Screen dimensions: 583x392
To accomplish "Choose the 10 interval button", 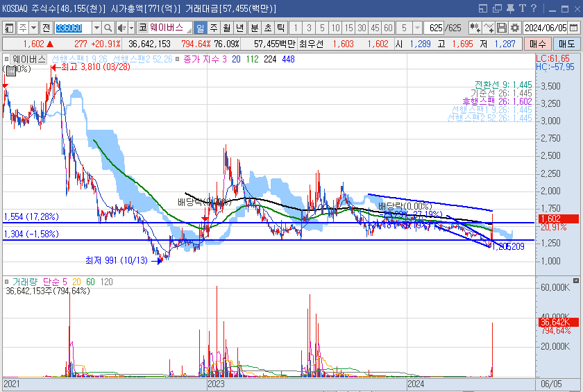I will click(x=336, y=28).
